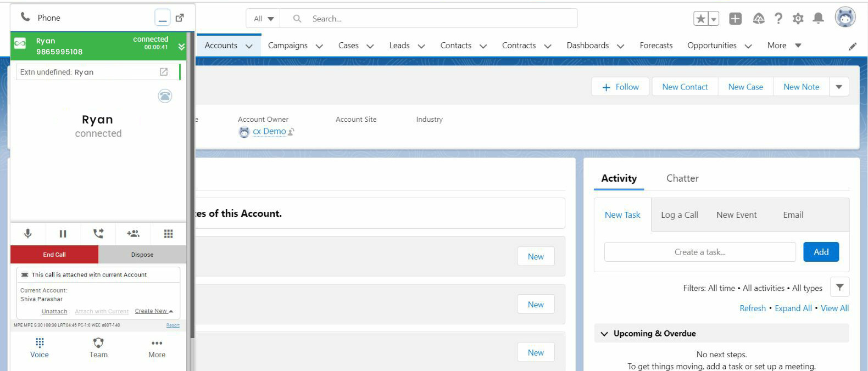Viewport: 868px width, 371px height.
Task: Edit the navigation bar with pencil icon
Action: coord(853,46)
